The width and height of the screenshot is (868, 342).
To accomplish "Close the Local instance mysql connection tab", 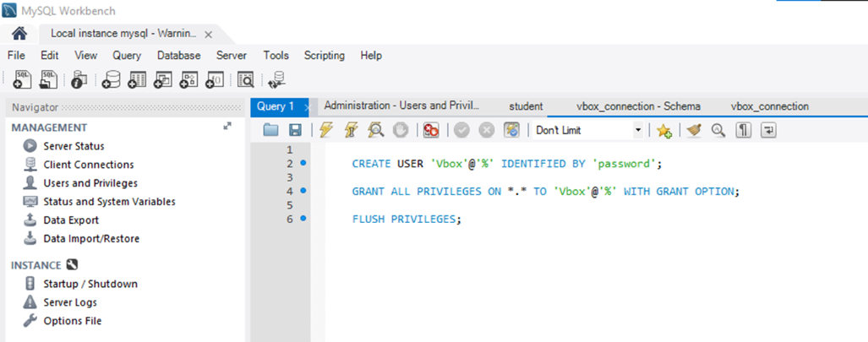I will (208, 35).
